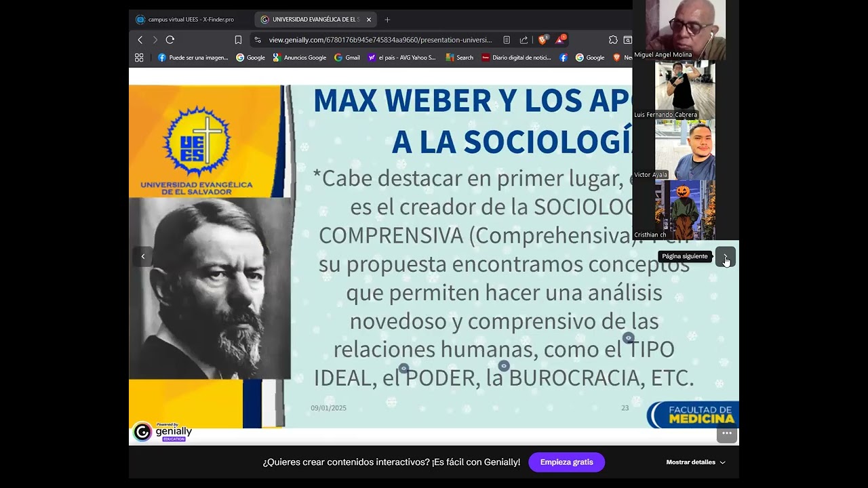Open 'Diario digital de notici...' bookmark
Viewport: 868px width, 488px height.
(x=516, y=58)
